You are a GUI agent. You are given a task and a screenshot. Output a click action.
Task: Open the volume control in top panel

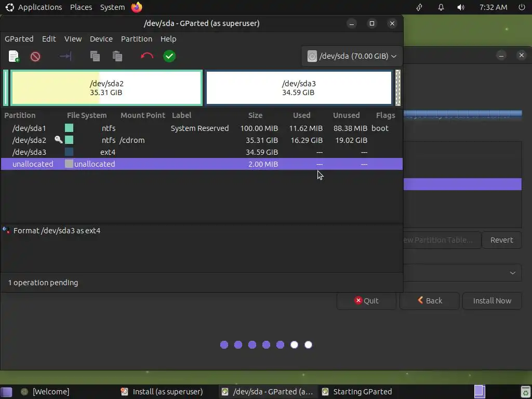[x=461, y=7]
